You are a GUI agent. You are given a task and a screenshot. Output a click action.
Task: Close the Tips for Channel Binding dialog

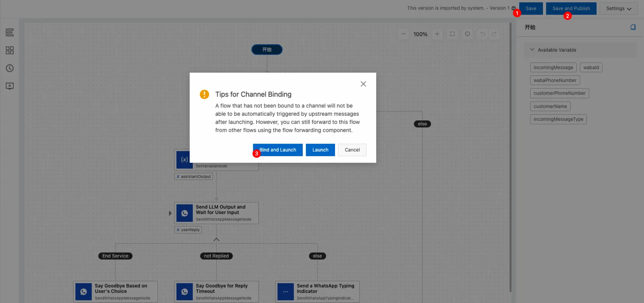[363, 84]
